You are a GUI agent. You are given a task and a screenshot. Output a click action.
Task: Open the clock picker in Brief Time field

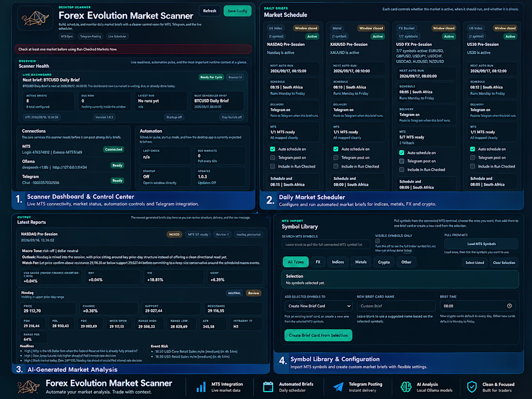tap(509, 306)
